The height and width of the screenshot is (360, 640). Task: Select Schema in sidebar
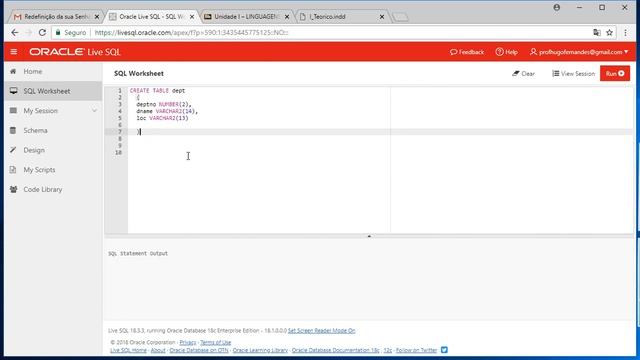click(36, 130)
